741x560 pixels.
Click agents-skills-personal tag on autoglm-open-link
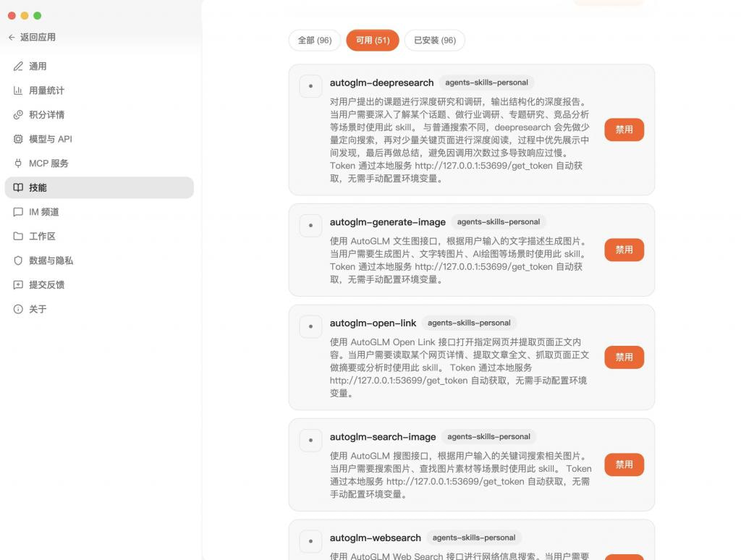pyautogui.click(x=469, y=323)
